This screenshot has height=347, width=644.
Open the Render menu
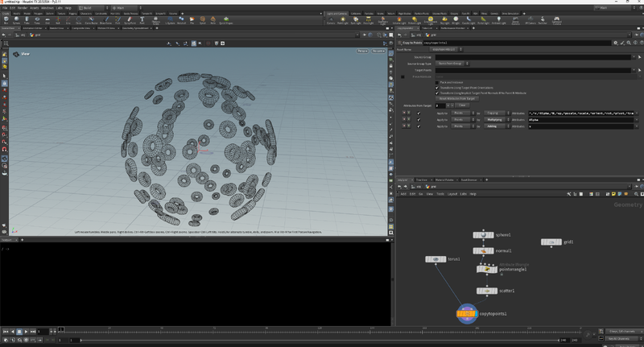coord(23,8)
